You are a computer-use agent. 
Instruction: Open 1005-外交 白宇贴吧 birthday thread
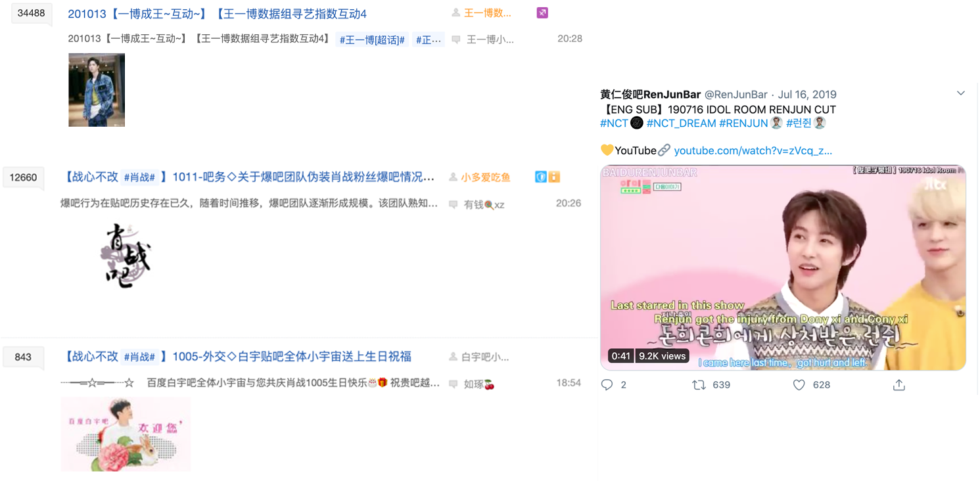(x=292, y=357)
